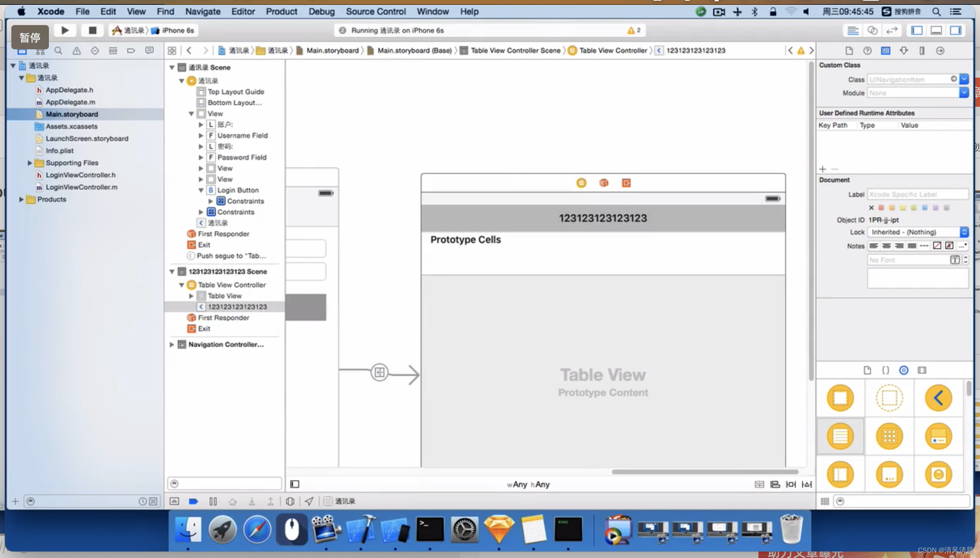Open the Debug menu from menu bar
This screenshot has height=558, width=980.
(320, 11)
